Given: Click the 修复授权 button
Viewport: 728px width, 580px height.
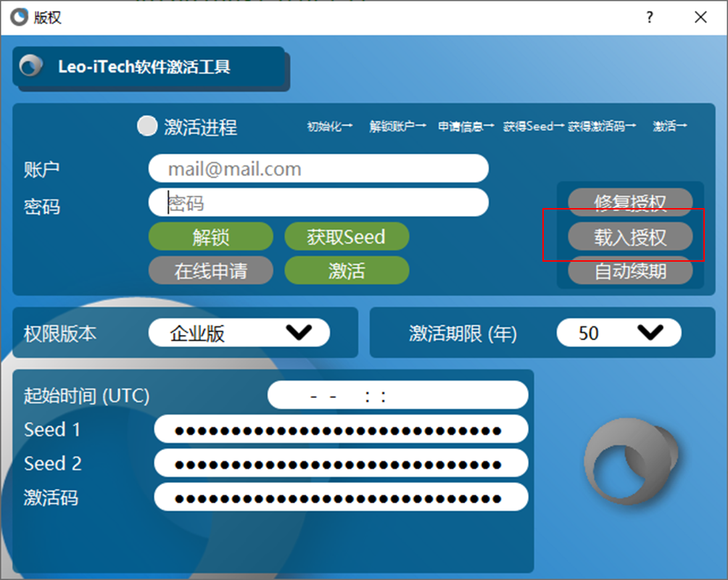Looking at the screenshot, I should click(x=629, y=202).
